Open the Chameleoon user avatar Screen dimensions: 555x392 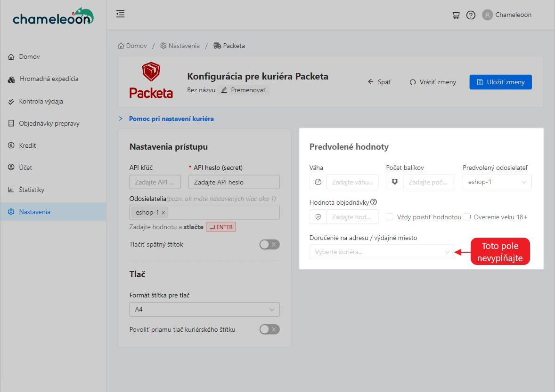[487, 15]
